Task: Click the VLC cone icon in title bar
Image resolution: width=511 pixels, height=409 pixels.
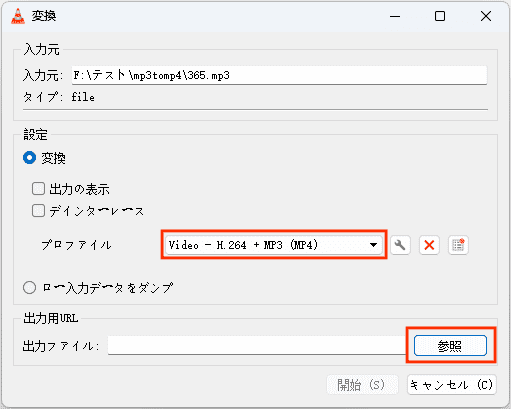Action: (18, 16)
